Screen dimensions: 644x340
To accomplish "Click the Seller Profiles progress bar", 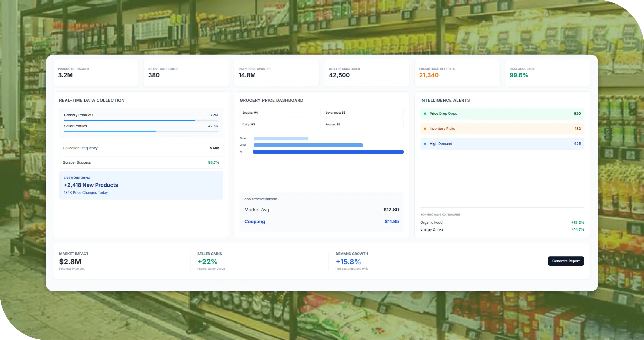I will point(141,132).
